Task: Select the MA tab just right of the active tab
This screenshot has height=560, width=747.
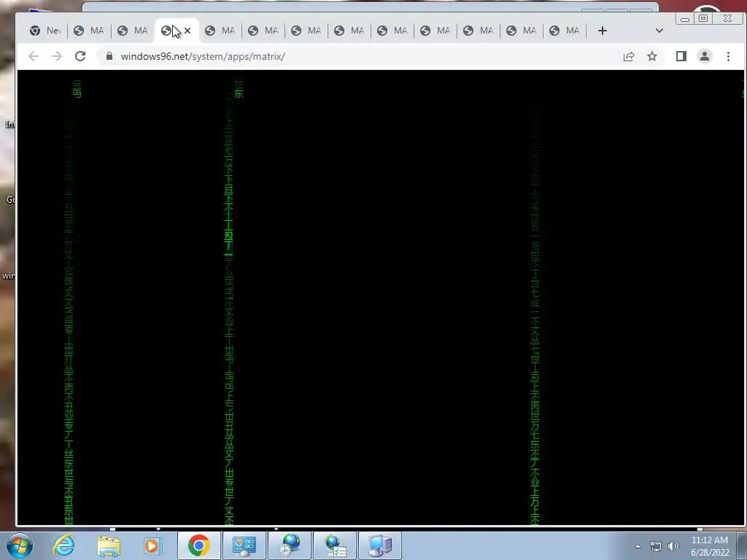Action: (220, 31)
